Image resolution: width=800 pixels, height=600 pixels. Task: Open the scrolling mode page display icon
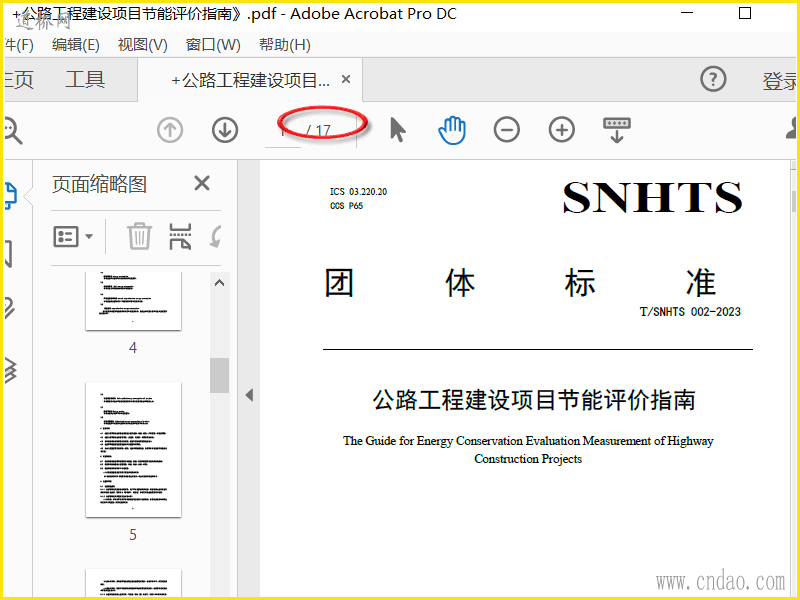(x=617, y=130)
